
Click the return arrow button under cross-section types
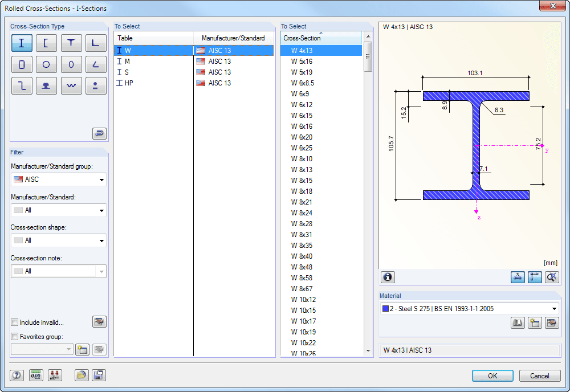click(99, 133)
